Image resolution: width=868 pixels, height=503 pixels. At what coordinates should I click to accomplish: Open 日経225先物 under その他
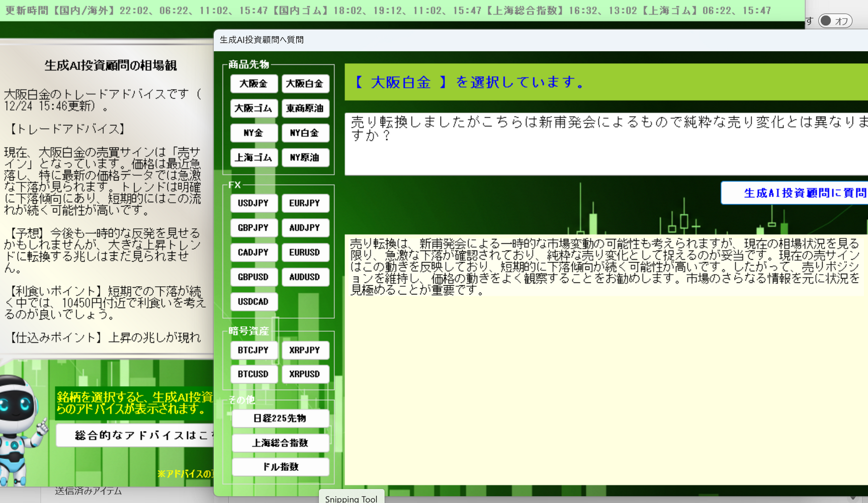pyautogui.click(x=280, y=418)
